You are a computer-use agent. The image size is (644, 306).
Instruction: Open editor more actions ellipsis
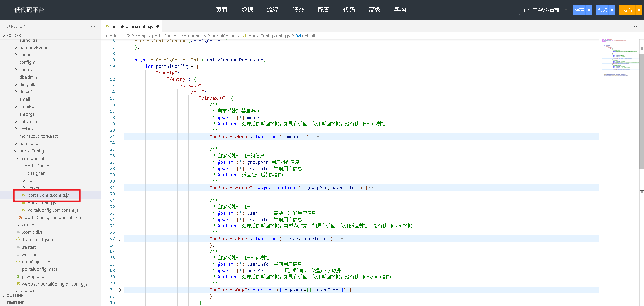636,26
